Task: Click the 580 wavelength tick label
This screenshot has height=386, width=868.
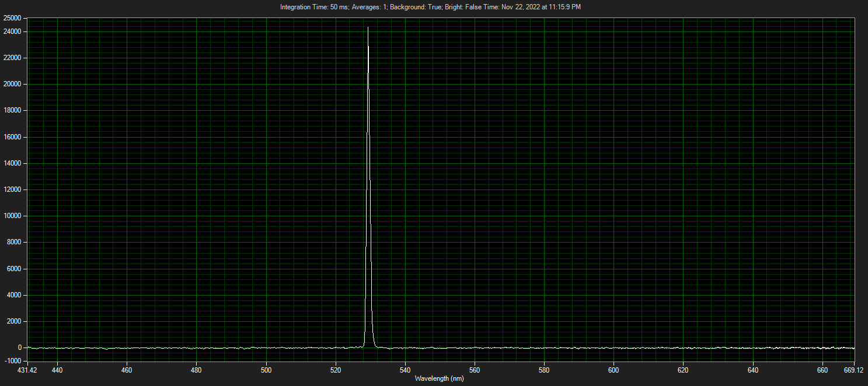Action: click(544, 370)
